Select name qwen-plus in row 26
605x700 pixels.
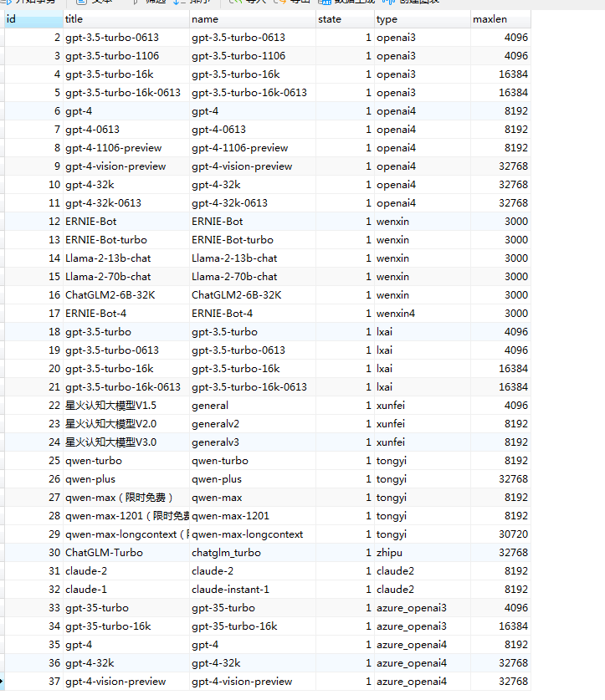[253, 479]
